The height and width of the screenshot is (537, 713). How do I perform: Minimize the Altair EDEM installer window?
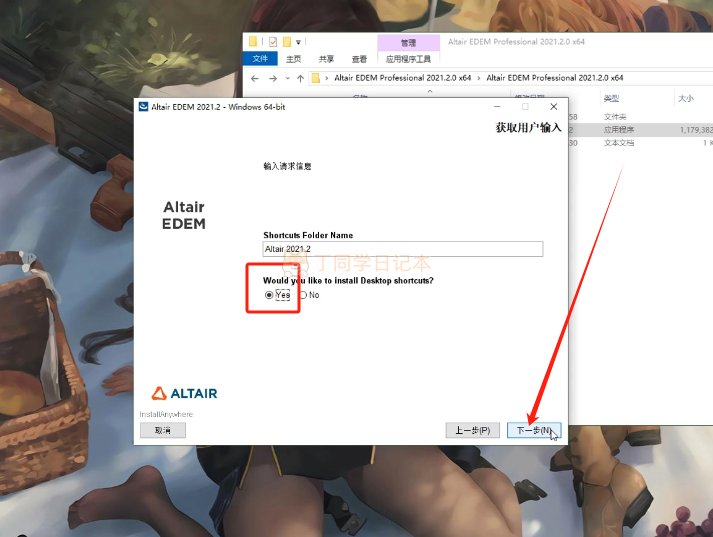[497, 106]
